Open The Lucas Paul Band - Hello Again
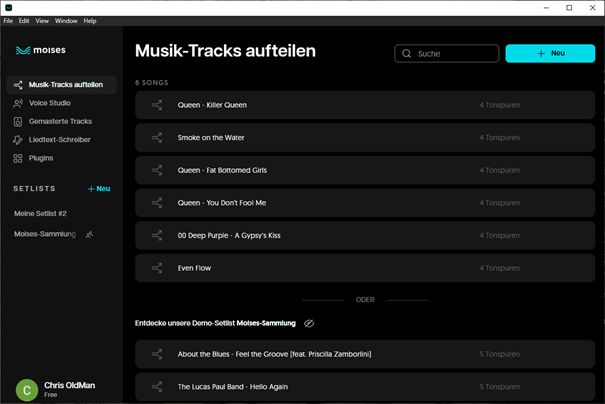 [x=365, y=387]
